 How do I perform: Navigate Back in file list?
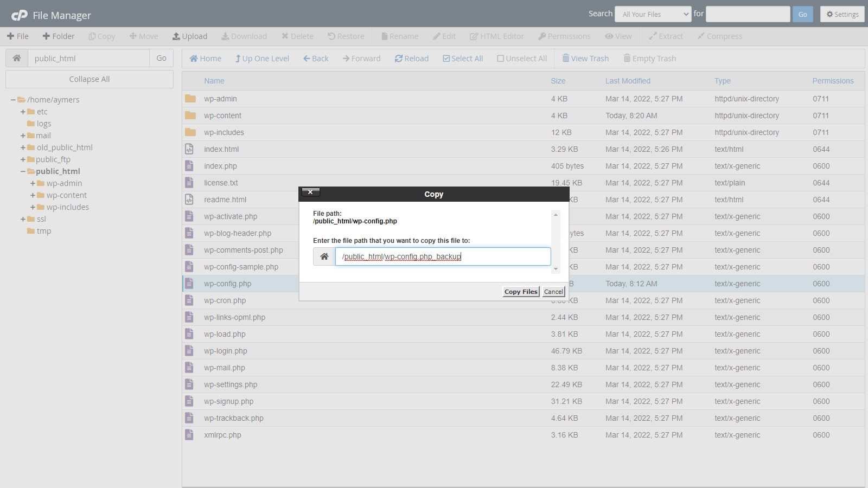(x=316, y=59)
